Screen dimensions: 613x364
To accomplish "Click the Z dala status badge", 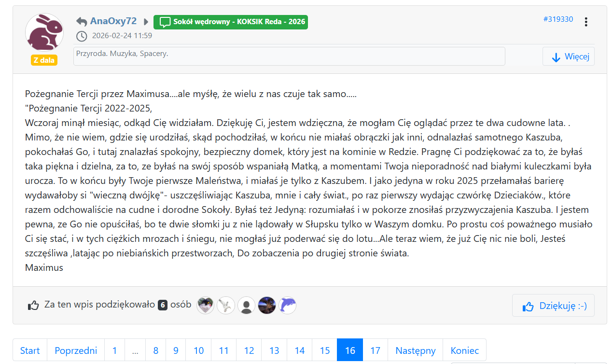I will [44, 60].
